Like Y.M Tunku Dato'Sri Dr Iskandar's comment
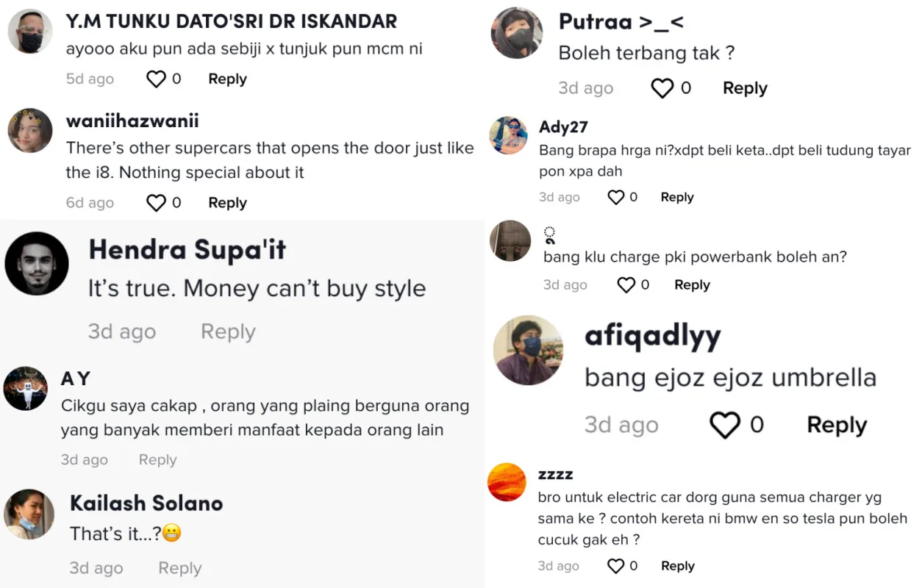The image size is (922, 588). tap(156, 79)
